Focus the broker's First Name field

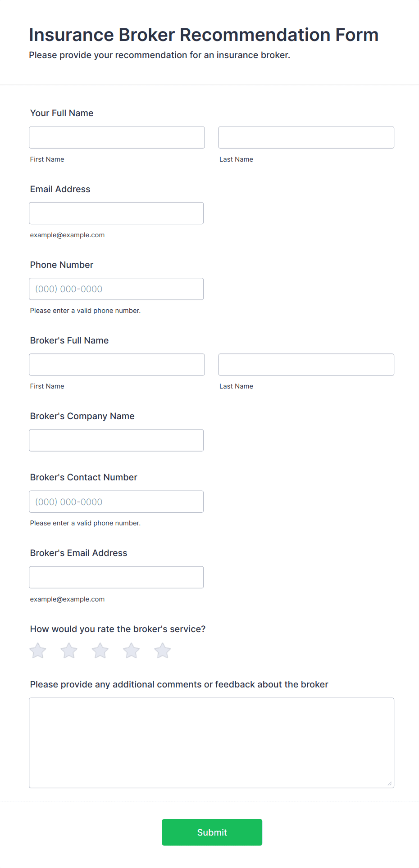(117, 364)
